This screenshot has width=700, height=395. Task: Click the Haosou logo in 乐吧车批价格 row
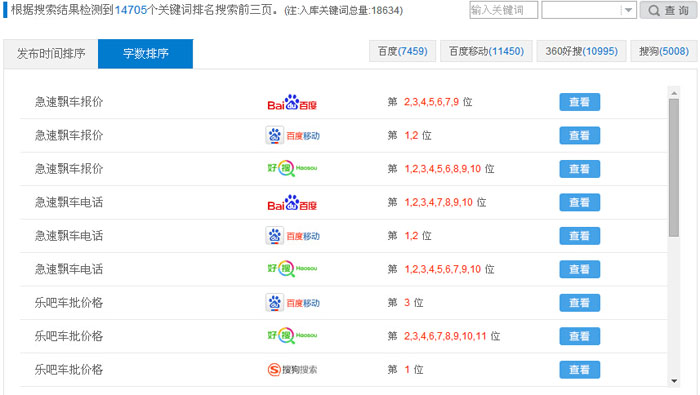(292, 336)
